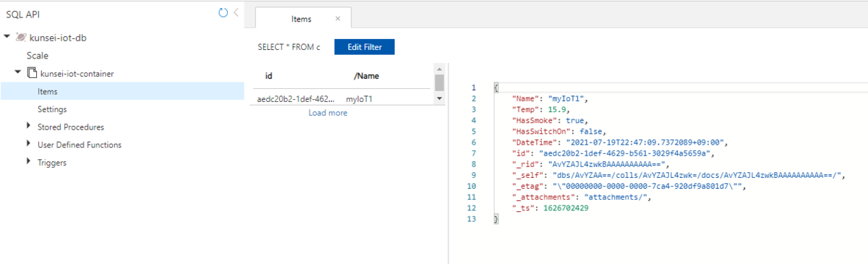Expand User Defined Functions
Screen dimensions: 868x264
[29, 145]
